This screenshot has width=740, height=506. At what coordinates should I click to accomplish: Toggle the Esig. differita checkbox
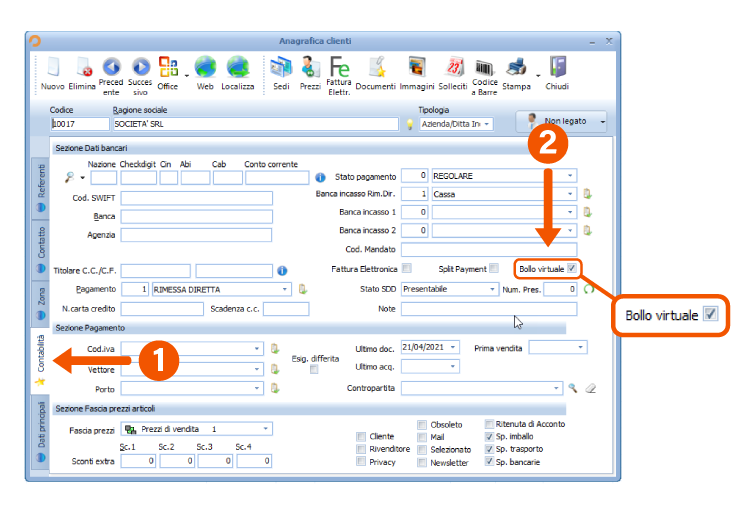click(314, 370)
